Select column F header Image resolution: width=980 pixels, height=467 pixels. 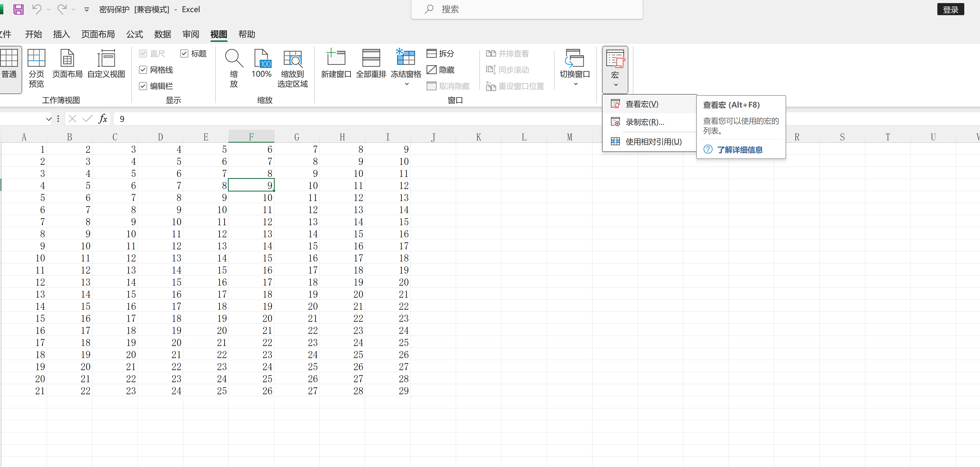[251, 137]
